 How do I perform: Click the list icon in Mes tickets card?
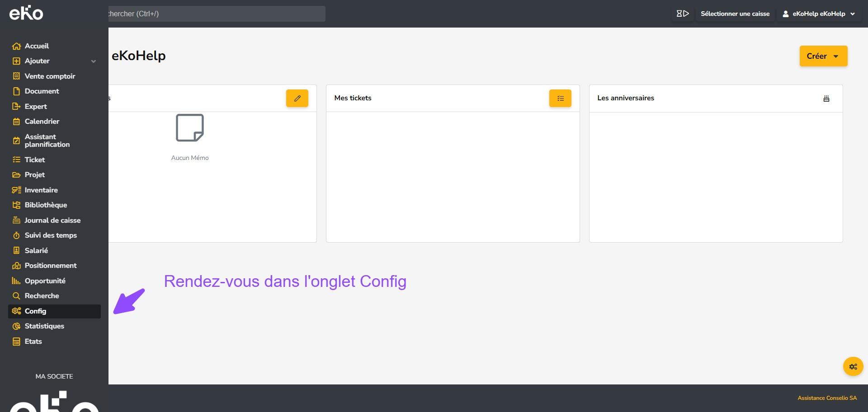[560, 98]
